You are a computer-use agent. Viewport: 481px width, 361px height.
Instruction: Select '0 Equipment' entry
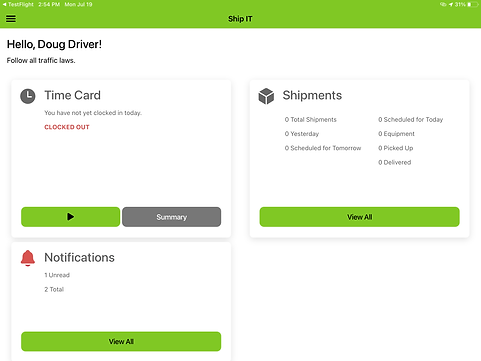click(396, 134)
